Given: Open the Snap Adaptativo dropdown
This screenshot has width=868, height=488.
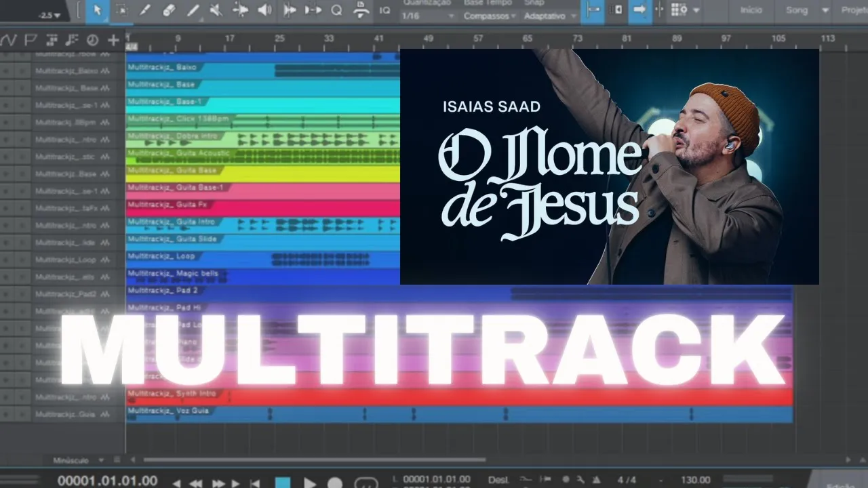Looking at the screenshot, I should (550, 16).
